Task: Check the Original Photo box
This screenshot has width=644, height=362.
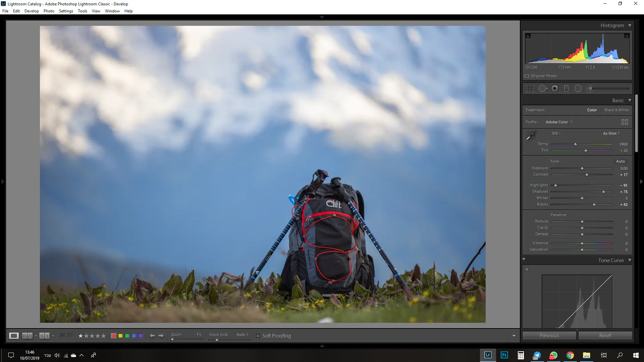Action: (x=527, y=76)
